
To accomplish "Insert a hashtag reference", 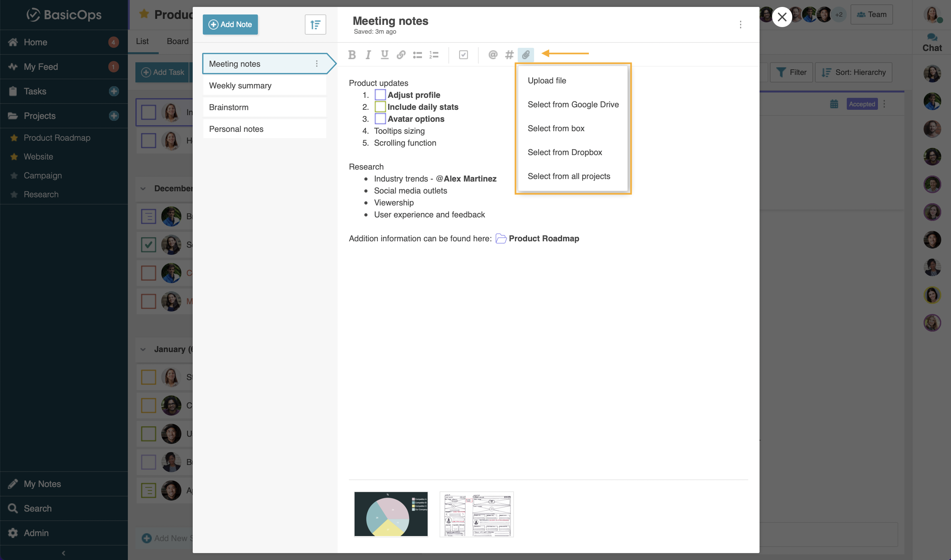I will point(509,55).
